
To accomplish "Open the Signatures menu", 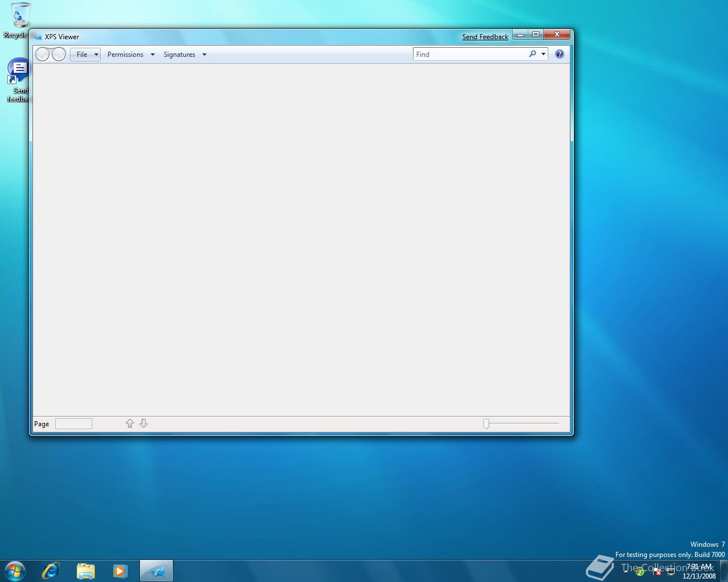I will tap(185, 55).
